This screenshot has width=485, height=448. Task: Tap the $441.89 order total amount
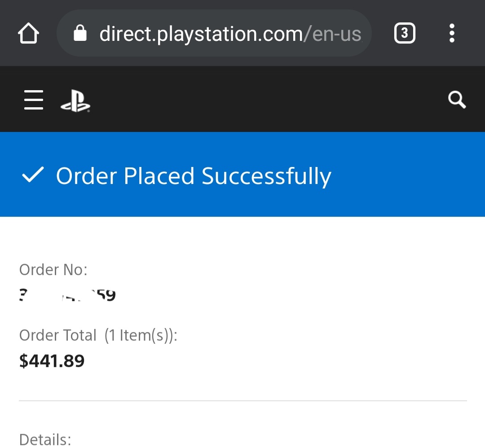click(x=52, y=361)
